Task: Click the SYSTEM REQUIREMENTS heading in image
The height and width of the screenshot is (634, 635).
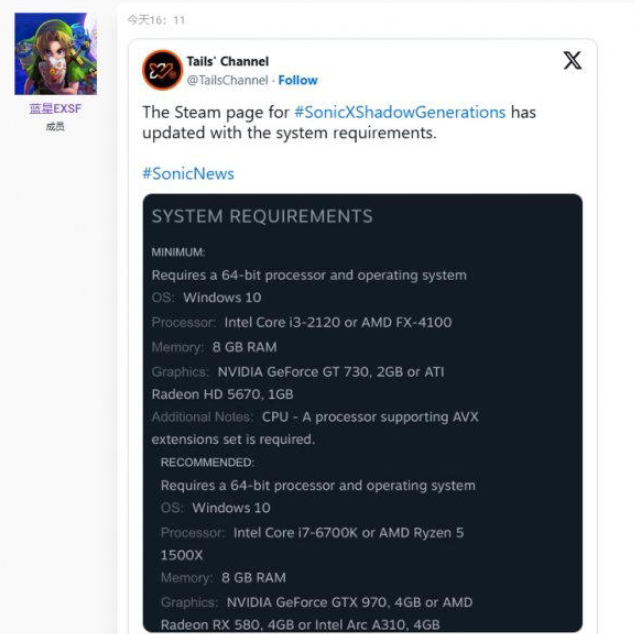Action: coord(262,216)
